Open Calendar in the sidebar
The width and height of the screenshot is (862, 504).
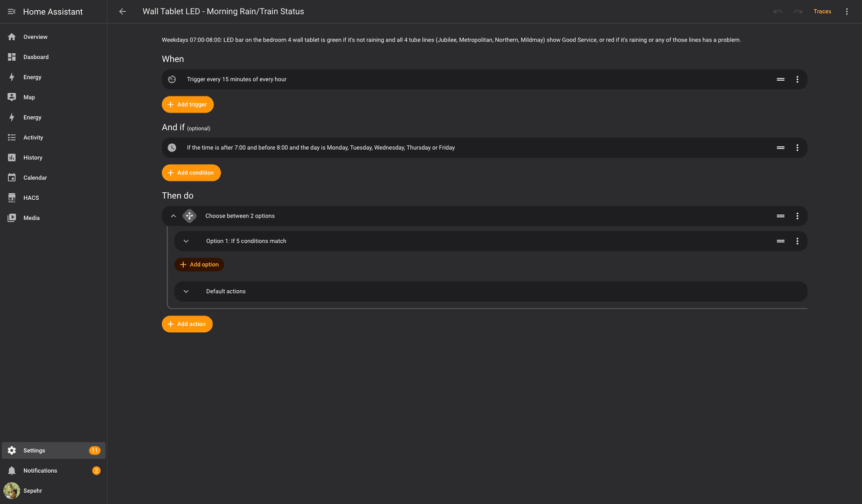click(53, 178)
